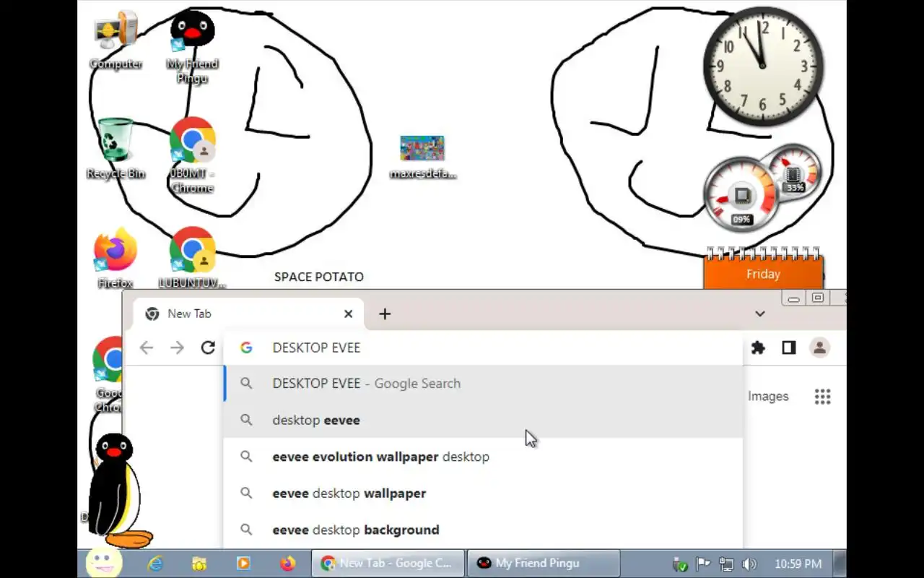924x578 pixels.
Task: Launch Firefox from the taskbar
Action: 287,563
